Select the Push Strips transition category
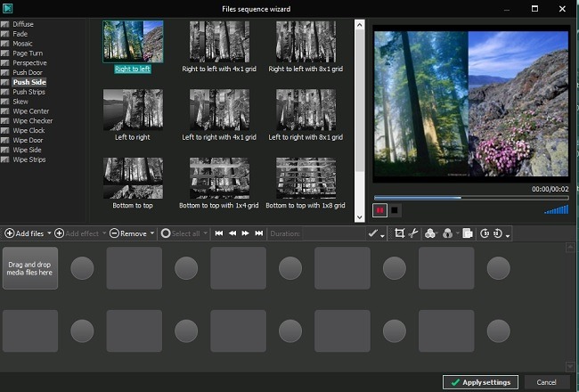The height and width of the screenshot is (392, 579). (29, 92)
